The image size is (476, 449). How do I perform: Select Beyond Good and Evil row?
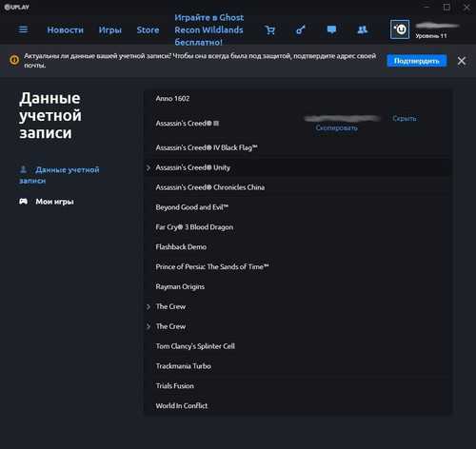point(298,207)
